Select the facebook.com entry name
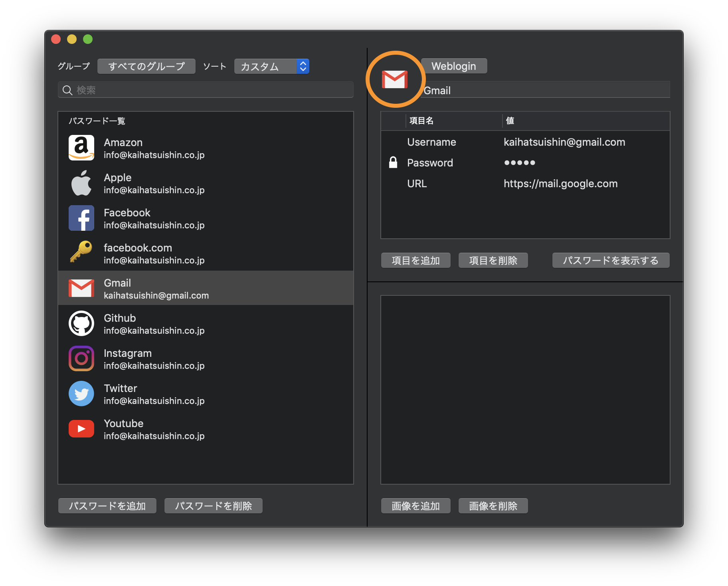 (x=138, y=248)
